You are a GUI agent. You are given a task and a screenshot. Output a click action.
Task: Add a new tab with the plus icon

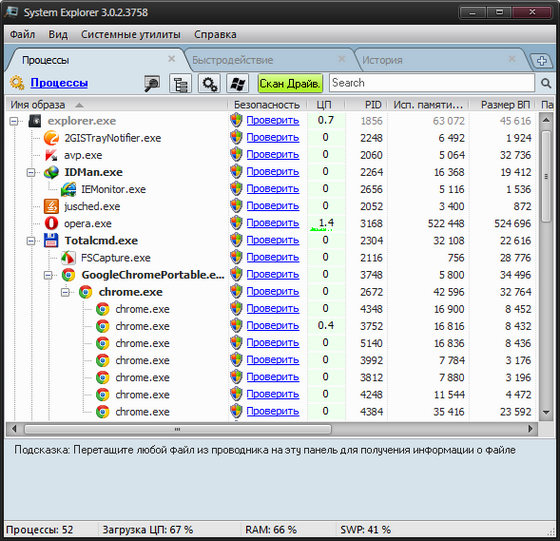point(541,60)
